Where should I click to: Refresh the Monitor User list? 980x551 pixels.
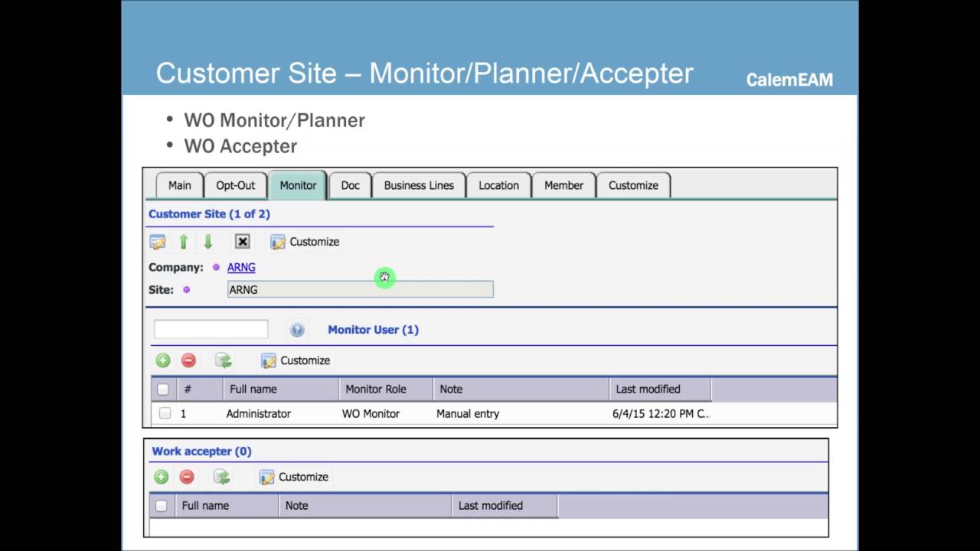[x=223, y=360]
